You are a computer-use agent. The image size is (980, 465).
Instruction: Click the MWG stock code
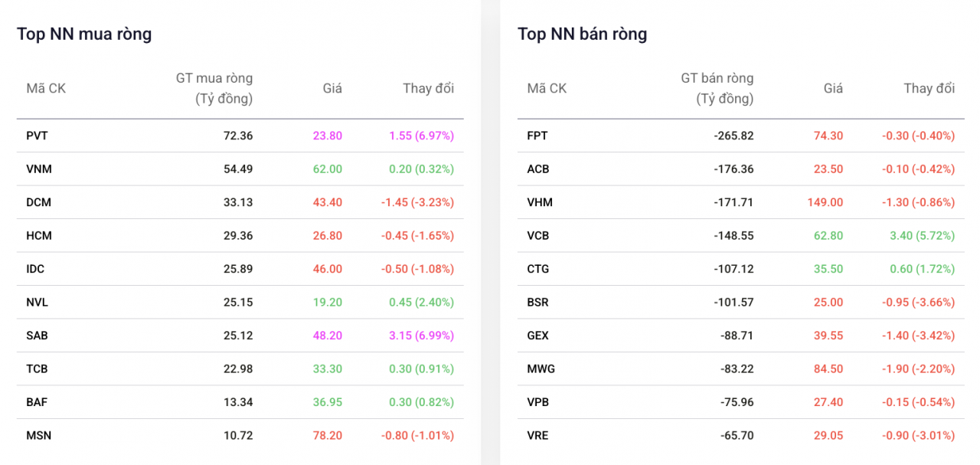[541, 368]
